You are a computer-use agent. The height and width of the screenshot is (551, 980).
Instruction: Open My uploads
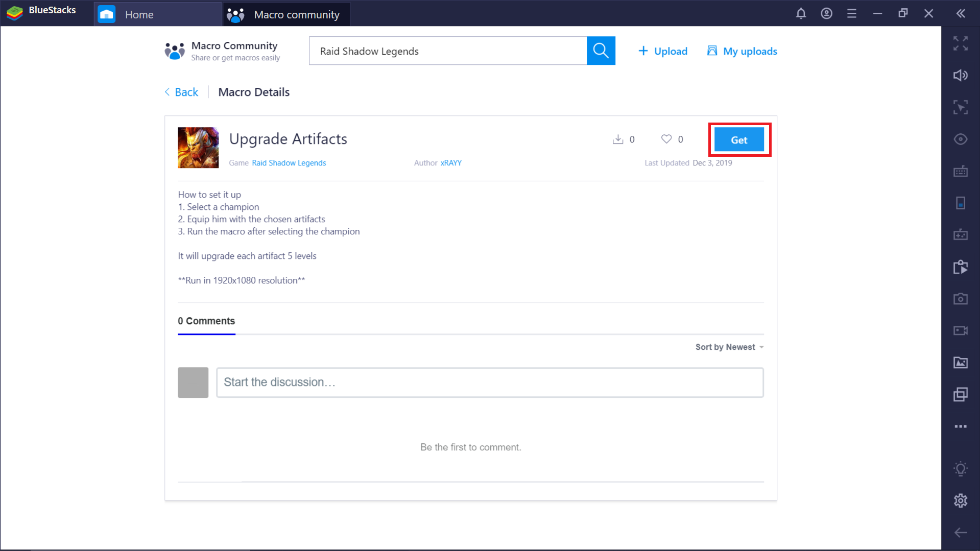click(x=742, y=51)
